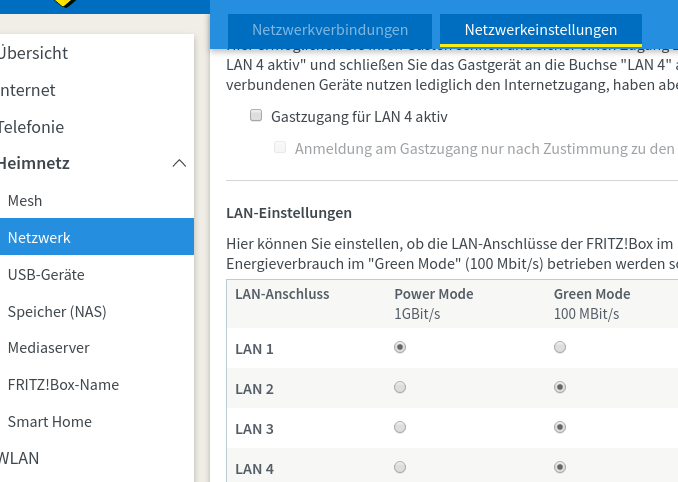The width and height of the screenshot is (678, 482).
Task: Open the Netzwerkverbindungen tab
Action: (x=329, y=30)
